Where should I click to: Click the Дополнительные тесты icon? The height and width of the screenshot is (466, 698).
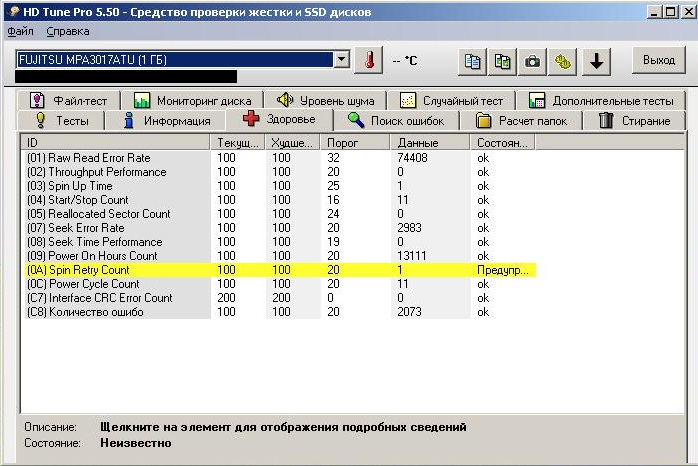pos(537,100)
